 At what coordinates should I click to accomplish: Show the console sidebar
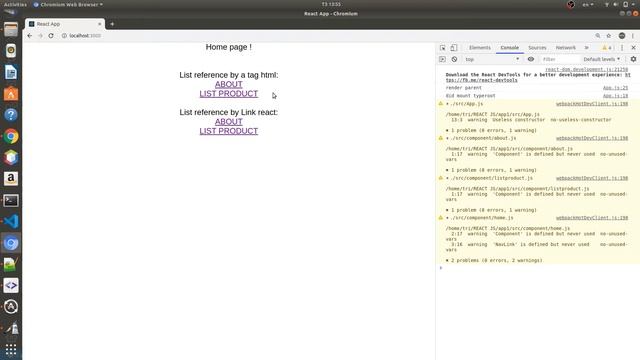point(442,59)
